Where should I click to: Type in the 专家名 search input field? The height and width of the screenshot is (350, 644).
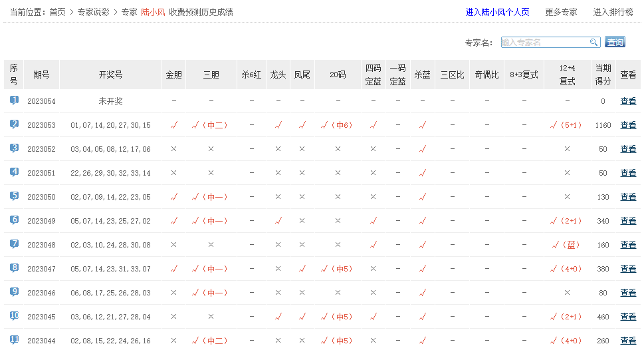pos(544,43)
